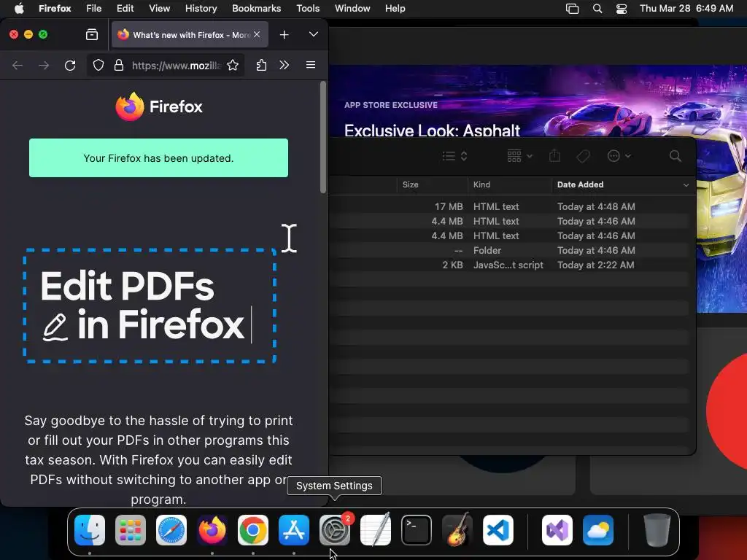Open System Settings dock icon

pos(335,530)
